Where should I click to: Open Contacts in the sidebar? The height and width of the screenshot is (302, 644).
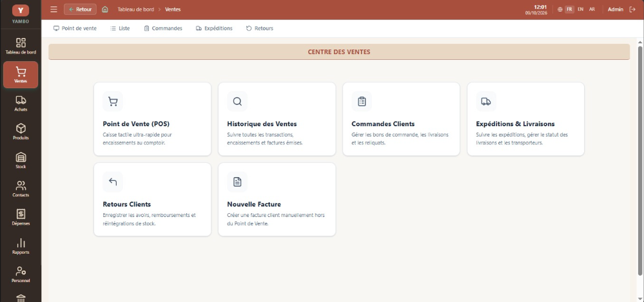tap(21, 189)
